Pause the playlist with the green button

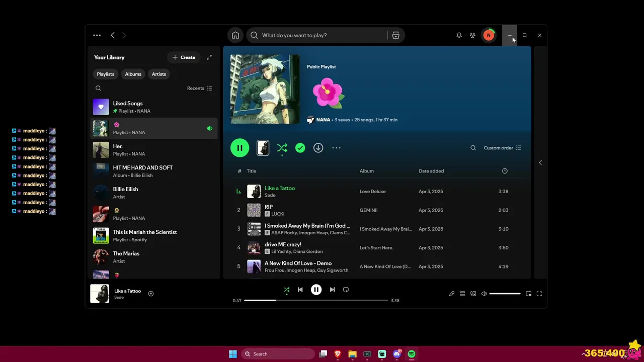tap(240, 148)
